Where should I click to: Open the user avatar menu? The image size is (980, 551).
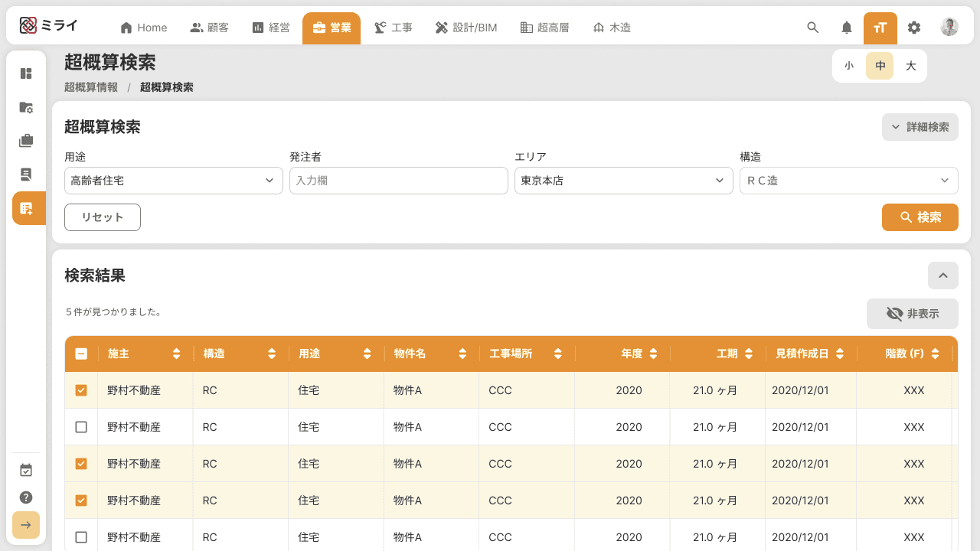(949, 28)
